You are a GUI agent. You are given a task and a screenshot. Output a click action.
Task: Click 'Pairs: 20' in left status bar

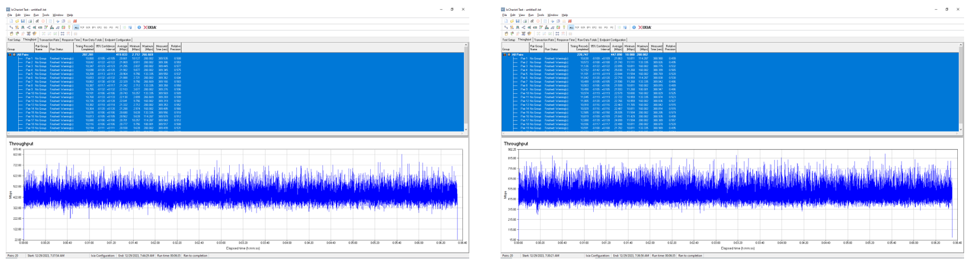pos(13,256)
